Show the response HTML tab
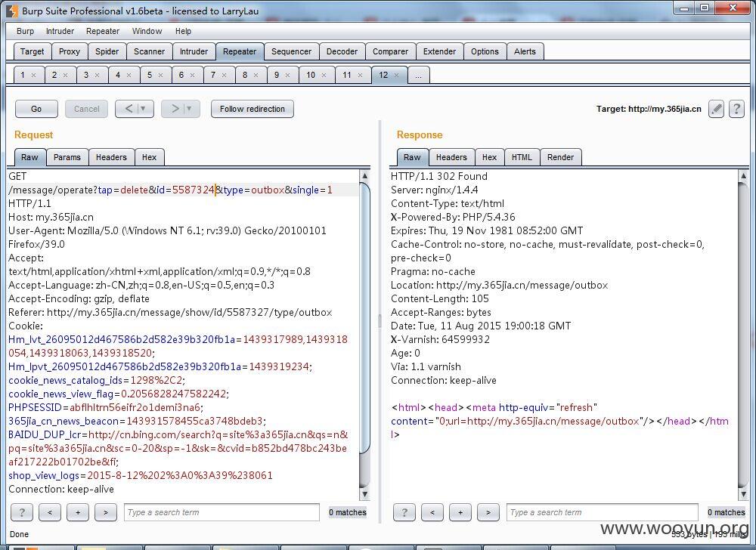The image size is (756, 550). (x=522, y=157)
